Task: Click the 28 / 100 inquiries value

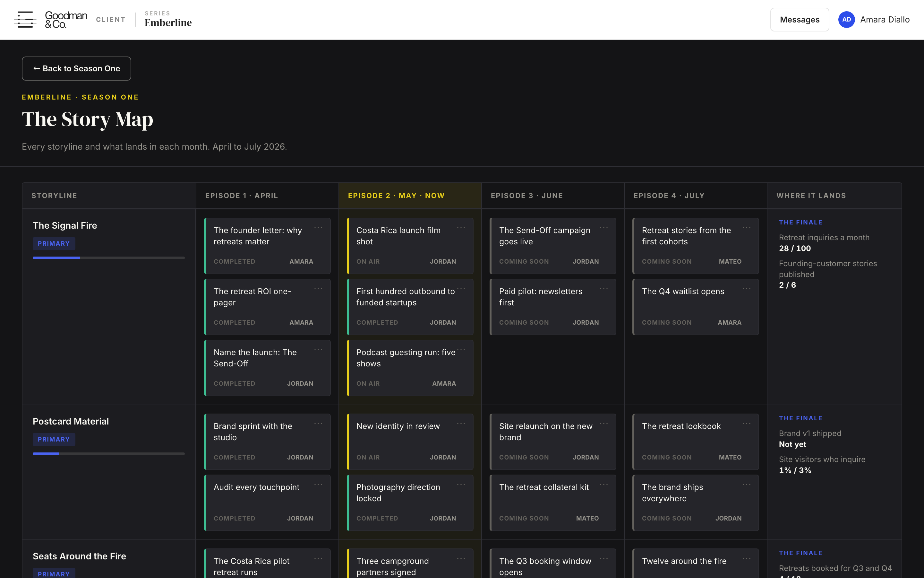Action: (795, 249)
